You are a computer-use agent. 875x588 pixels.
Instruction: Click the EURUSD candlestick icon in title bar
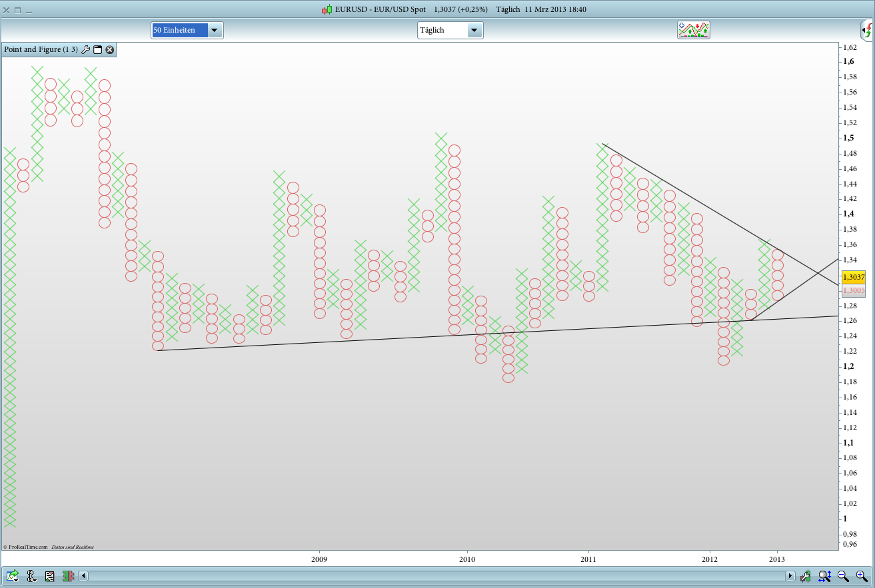point(327,10)
